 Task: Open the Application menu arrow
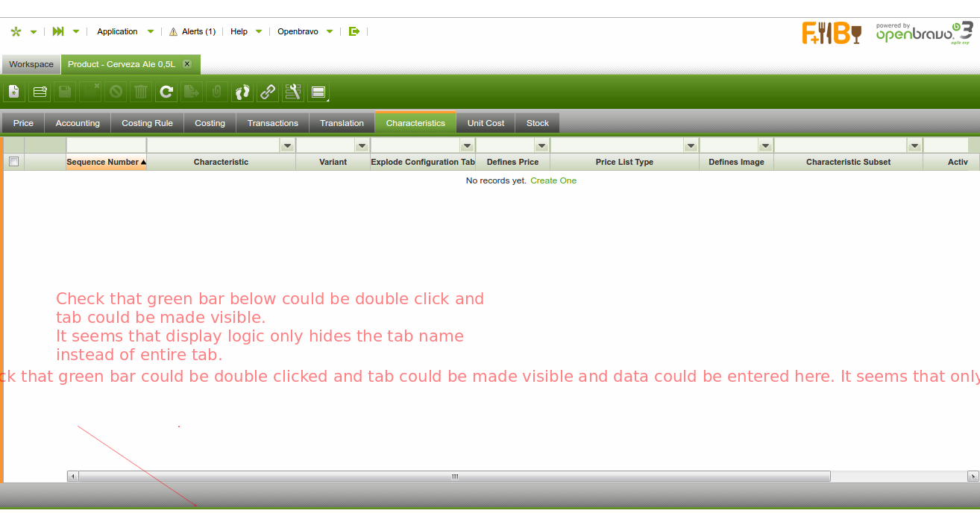tap(151, 31)
